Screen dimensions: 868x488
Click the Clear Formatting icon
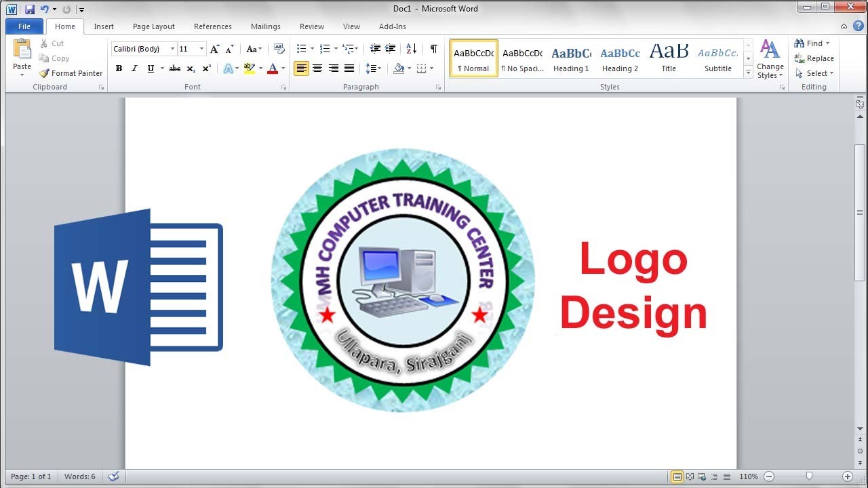(x=279, y=49)
